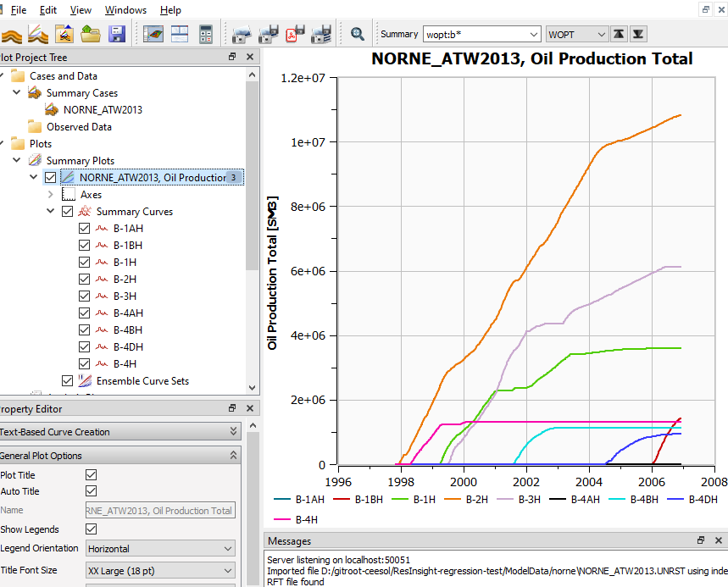The image size is (728, 587).
Task: Expand the Axes tree item
Action: coord(51,194)
